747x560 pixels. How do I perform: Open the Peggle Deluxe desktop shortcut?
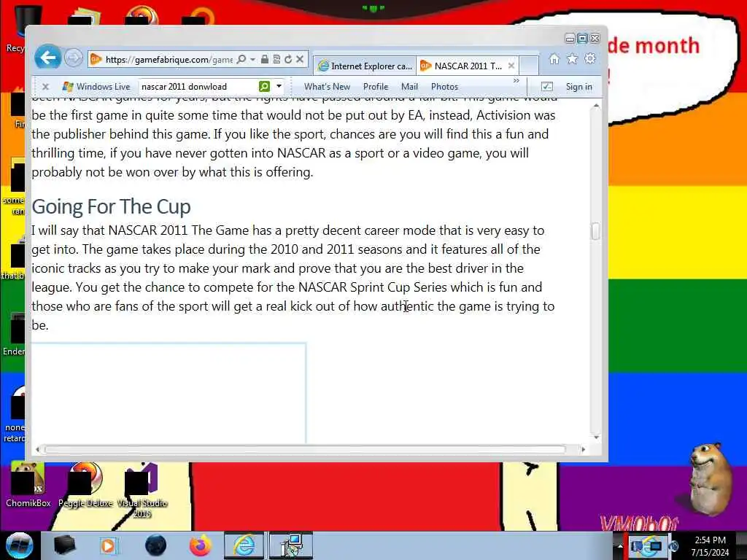[x=85, y=485]
